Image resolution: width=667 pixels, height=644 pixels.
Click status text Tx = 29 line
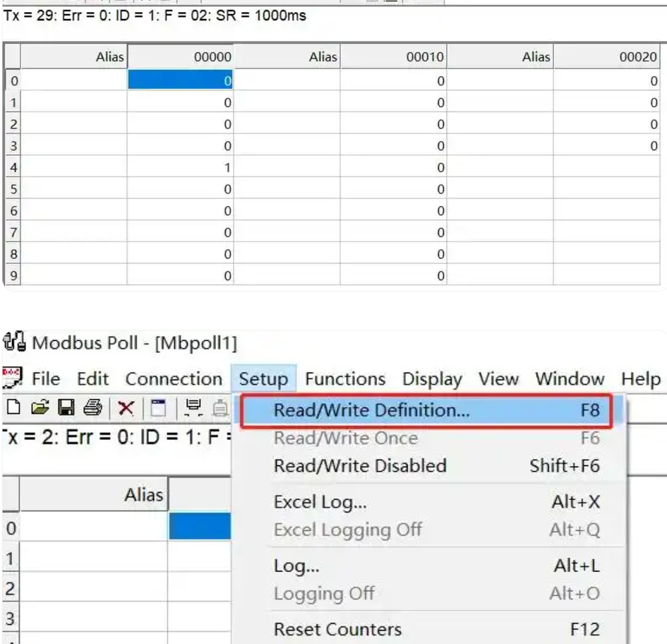point(155,16)
